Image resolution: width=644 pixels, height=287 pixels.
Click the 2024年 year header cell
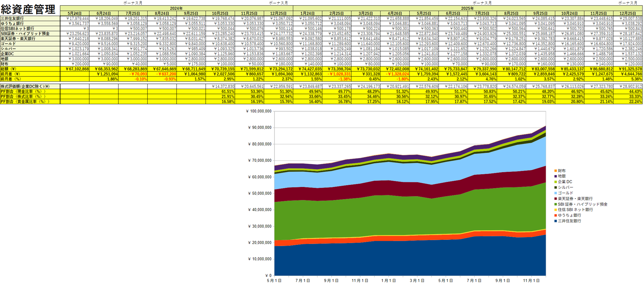pyautogui.click(x=176, y=8)
